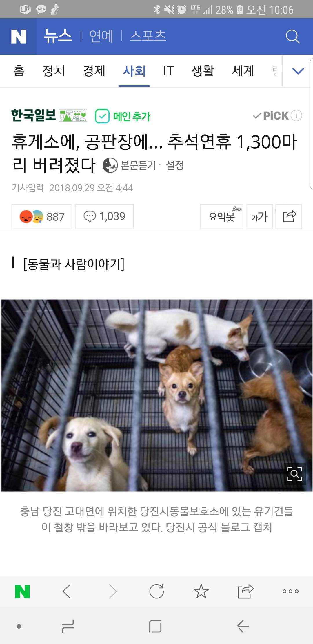Show the PICK info circle
Screen dimensions: 313x644
[x=296, y=115]
